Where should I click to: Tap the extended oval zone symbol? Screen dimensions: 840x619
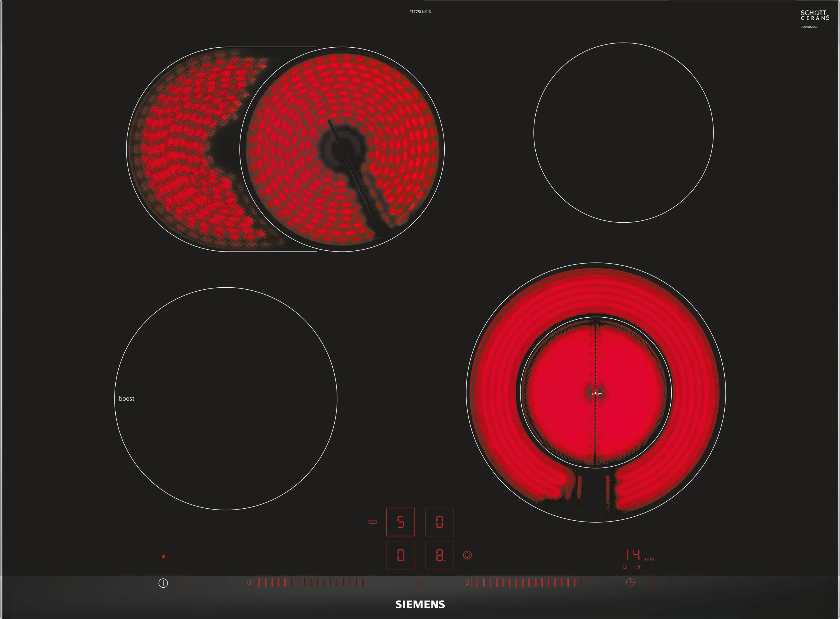pyautogui.click(x=373, y=522)
